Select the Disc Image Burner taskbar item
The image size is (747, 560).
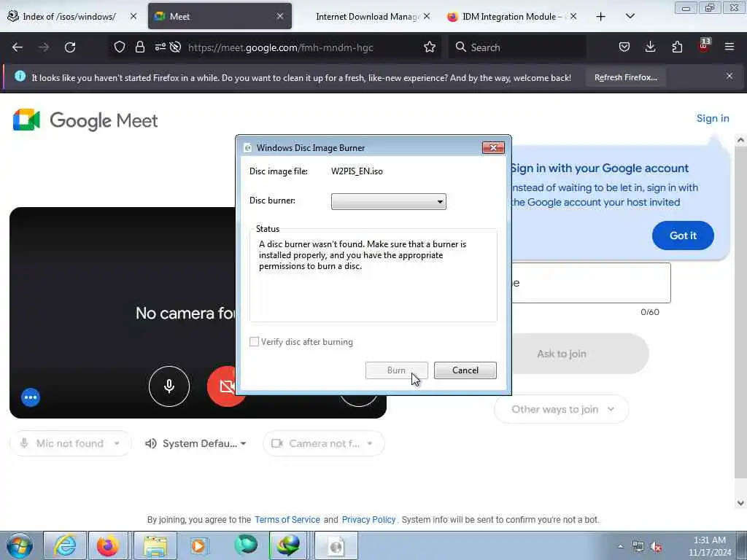click(336, 545)
